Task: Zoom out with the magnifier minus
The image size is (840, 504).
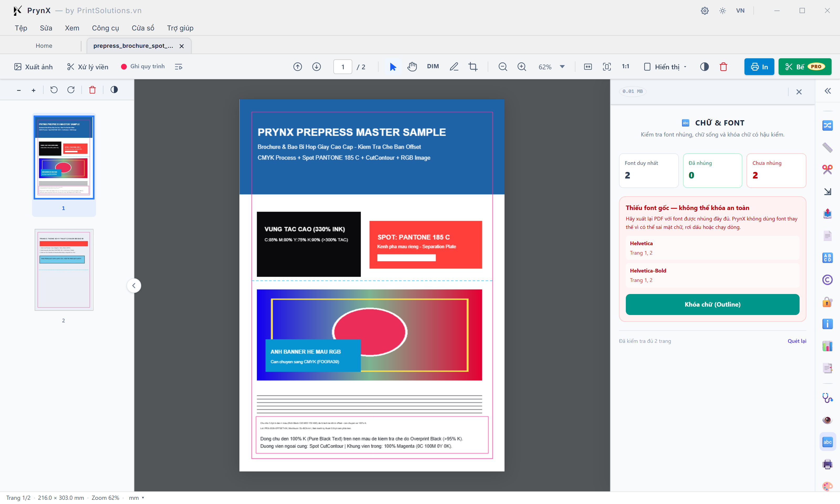Action: 503,67
